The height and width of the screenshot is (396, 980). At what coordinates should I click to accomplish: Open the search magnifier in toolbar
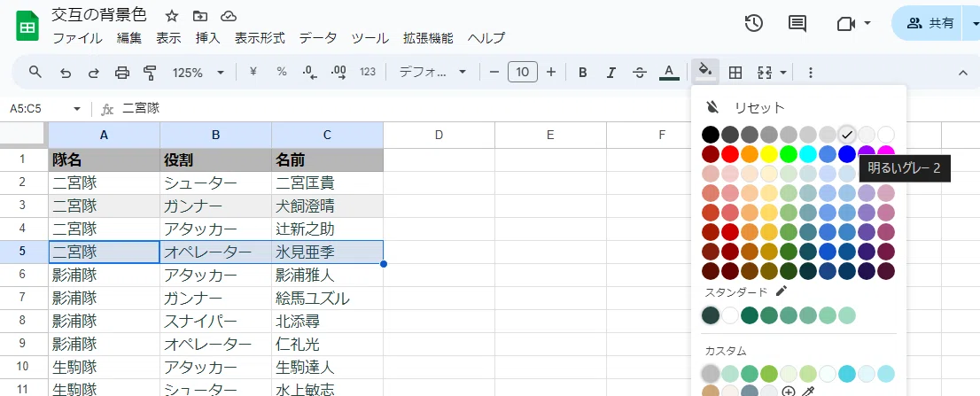pyautogui.click(x=35, y=73)
